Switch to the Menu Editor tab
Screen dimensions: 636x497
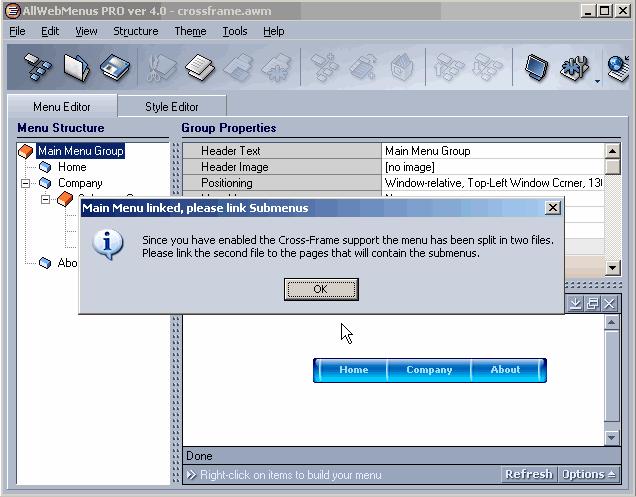[x=62, y=107]
